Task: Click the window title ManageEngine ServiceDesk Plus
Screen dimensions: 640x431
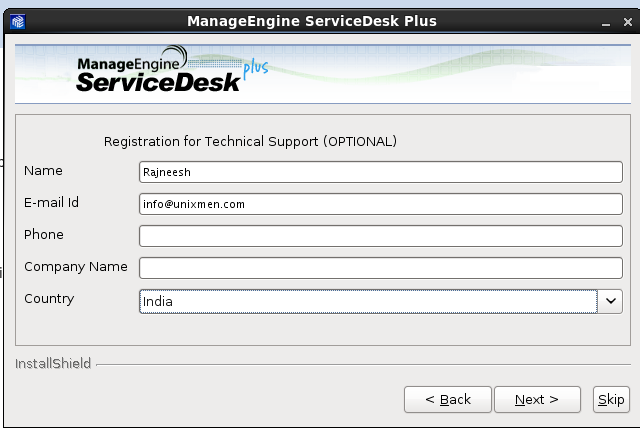Action: 312,21
